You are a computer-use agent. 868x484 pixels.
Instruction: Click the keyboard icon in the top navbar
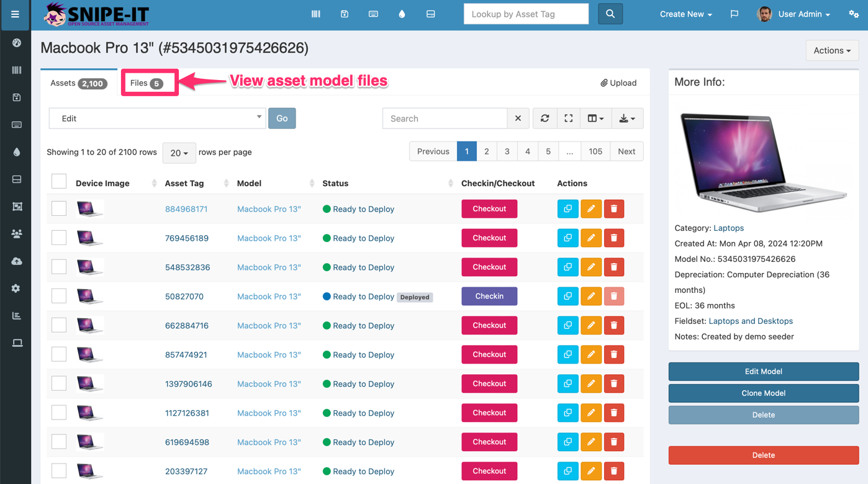[373, 14]
